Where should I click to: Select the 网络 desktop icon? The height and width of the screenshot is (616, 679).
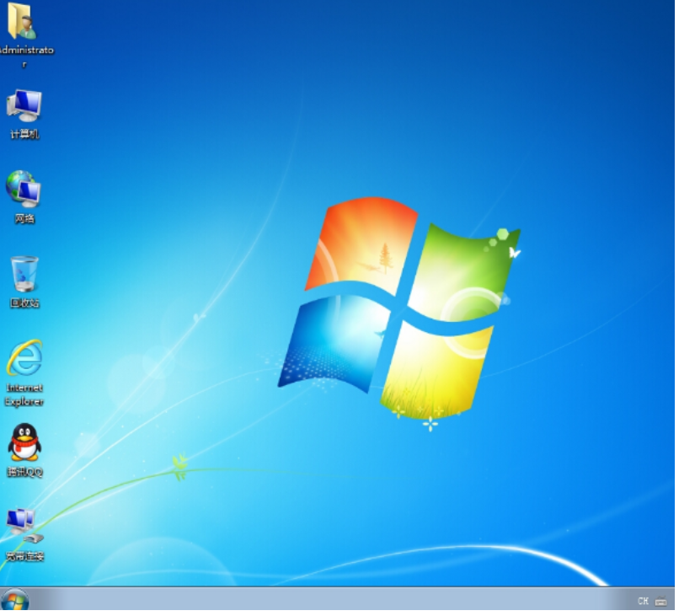tap(24, 190)
